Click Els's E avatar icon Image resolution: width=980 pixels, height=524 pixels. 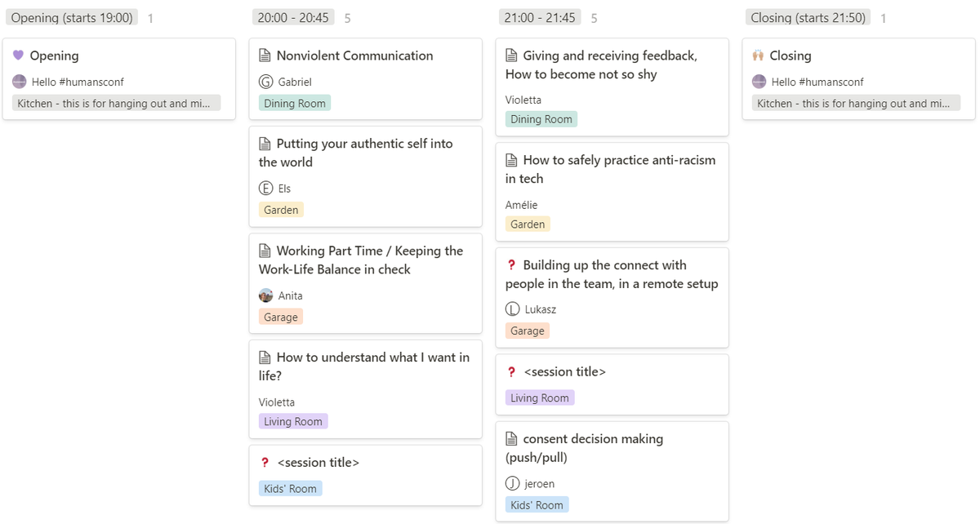tap(265, 189)
